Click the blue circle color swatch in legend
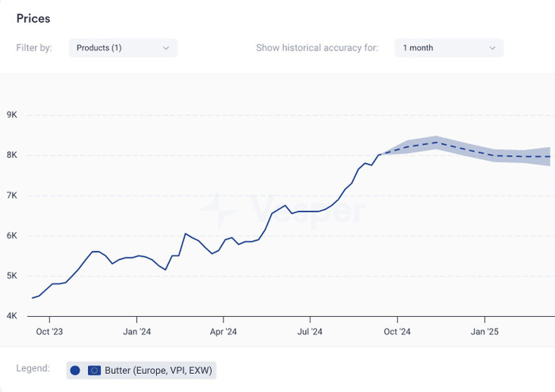555x392 pixels. click(75, 370)
